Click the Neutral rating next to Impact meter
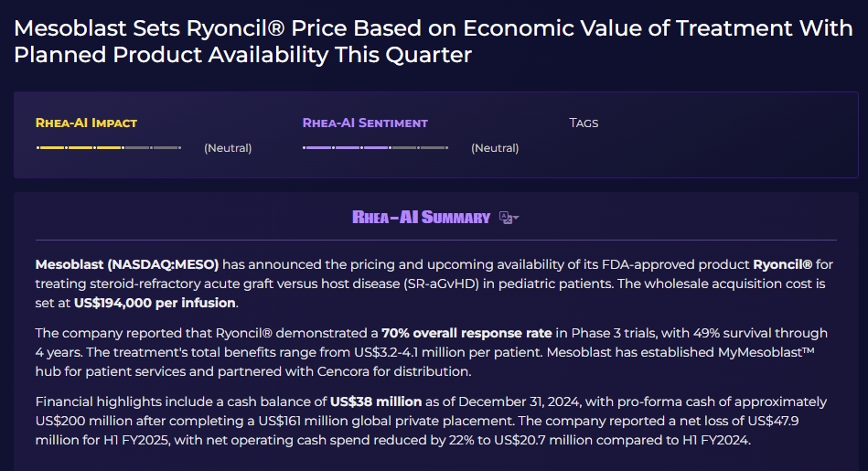This screenshot has width=868, height=471. (x=228, y=148)
